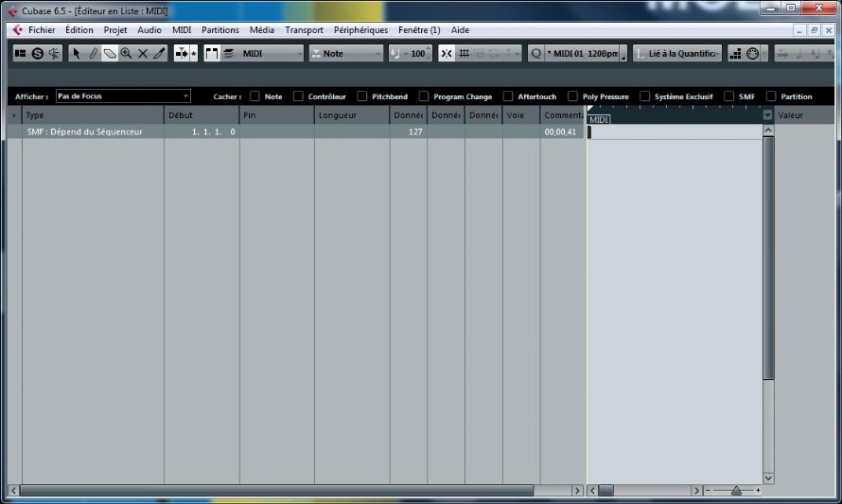Click the start position value 1. 1. 1. 0
This screenshot has height=504, width=842.
(x=213, y=131)
